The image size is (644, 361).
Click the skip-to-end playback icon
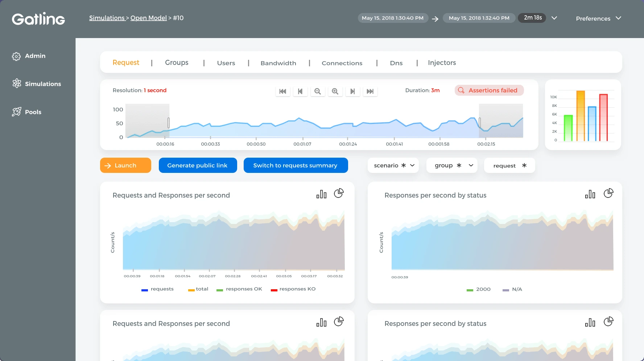point(370,91)
